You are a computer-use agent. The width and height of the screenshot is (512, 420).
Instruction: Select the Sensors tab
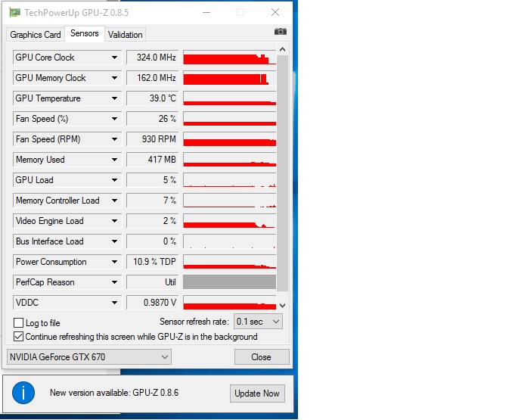[x=85, y=33]
